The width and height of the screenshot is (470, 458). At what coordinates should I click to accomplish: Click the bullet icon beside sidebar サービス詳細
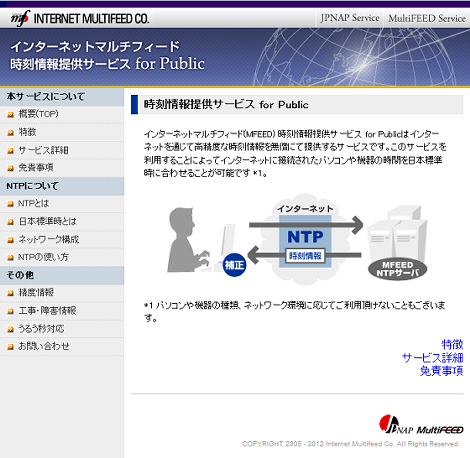tap(11, 151)
